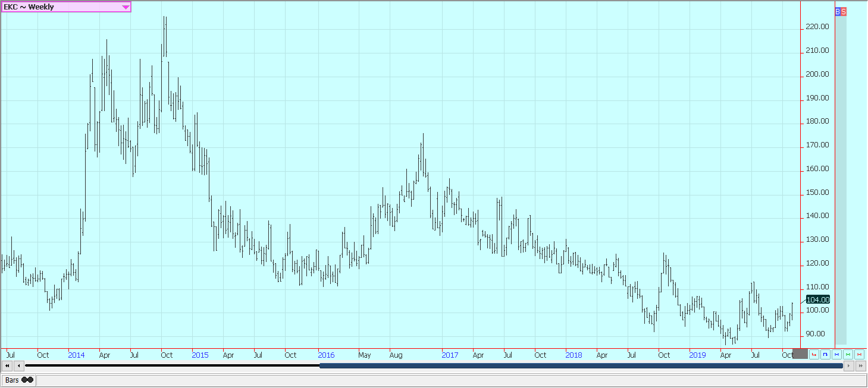Click the 130.00 price axis label
Screen dimensions: 868x388
pyautogui.click(x=817, y=239)
